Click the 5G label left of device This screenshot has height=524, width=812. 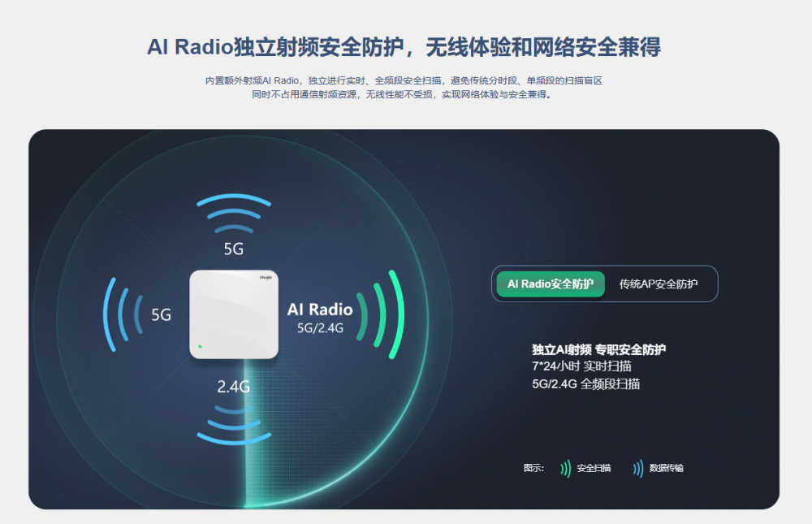[161, 314]
